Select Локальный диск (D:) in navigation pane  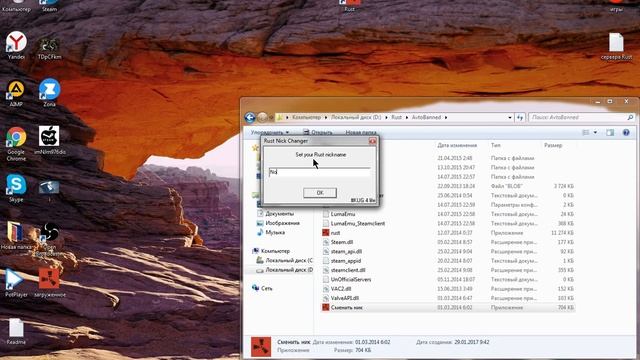click(x=285, y=270)
